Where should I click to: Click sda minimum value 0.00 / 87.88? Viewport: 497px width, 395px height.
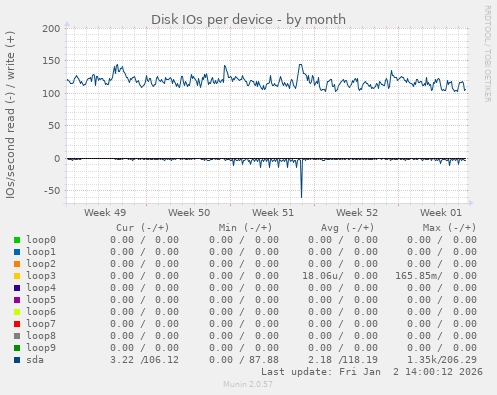coord(244,360)
